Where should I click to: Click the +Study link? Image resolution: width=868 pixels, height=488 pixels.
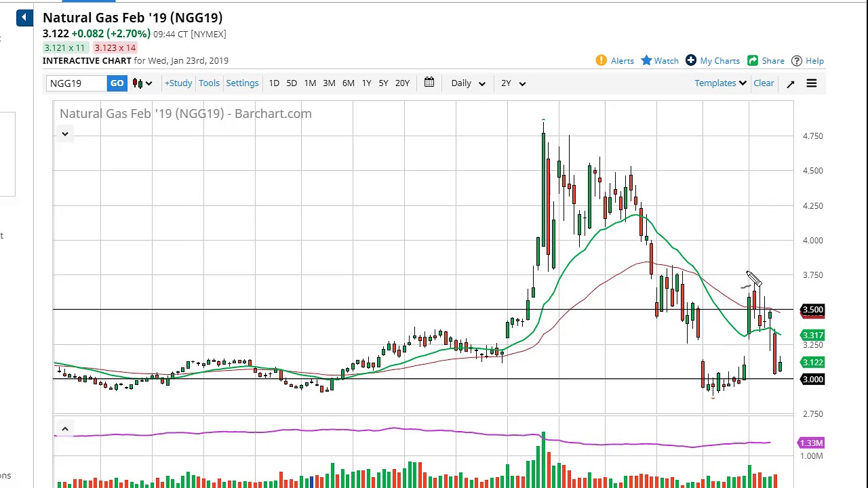point(178,83)
